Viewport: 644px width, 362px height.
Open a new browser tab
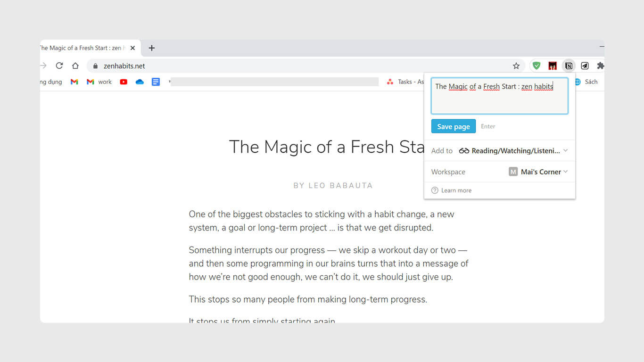151,48
